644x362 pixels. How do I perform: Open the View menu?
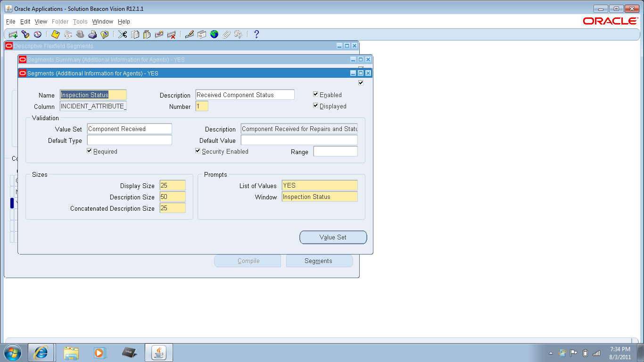point(41,22)
